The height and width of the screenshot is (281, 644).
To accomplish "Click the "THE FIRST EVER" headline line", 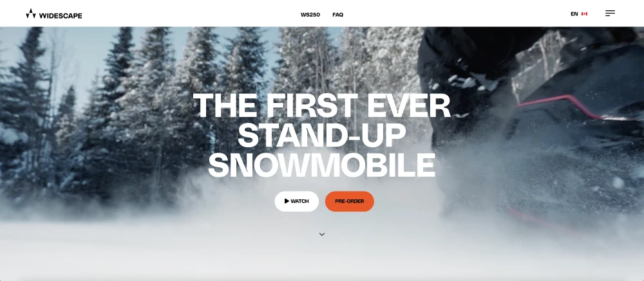I will click(x=321, y=106).
